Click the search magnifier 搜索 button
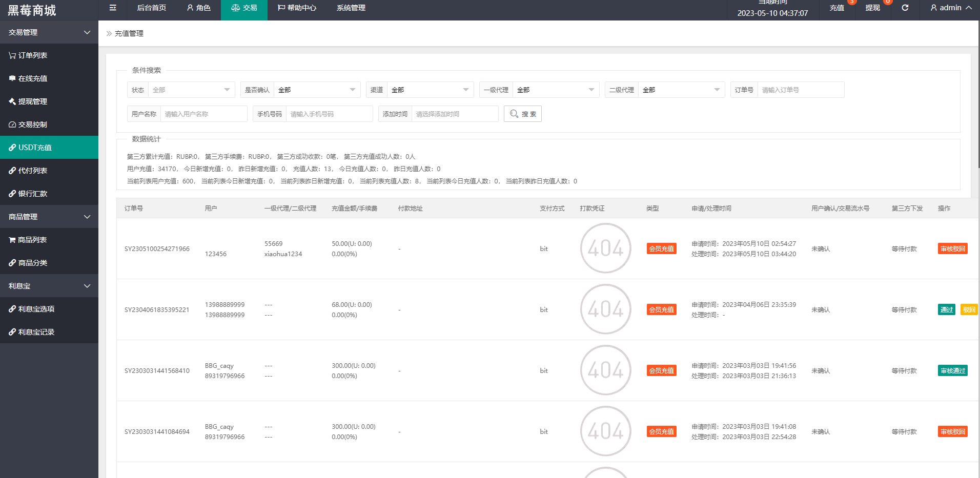 [x=522, y=114]
